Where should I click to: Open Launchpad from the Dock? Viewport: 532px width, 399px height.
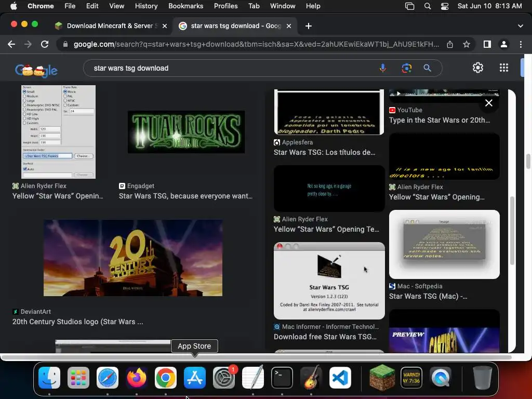coord(78,378)
